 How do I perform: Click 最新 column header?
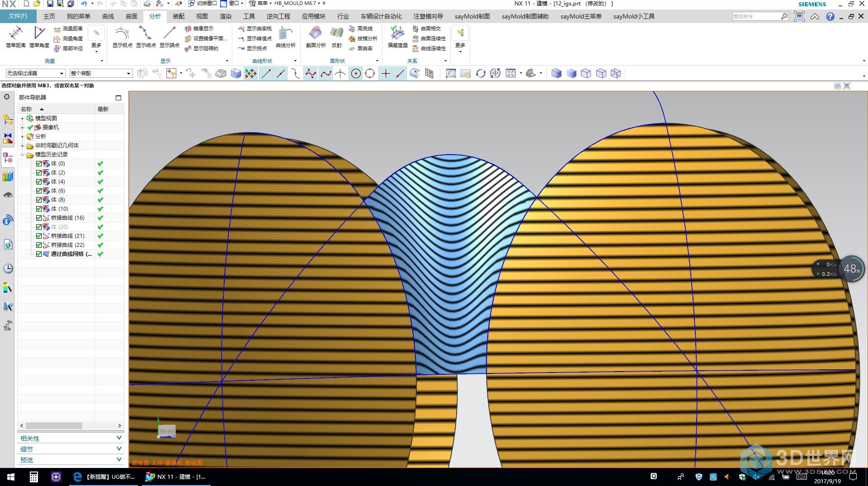tap(108, 109)
